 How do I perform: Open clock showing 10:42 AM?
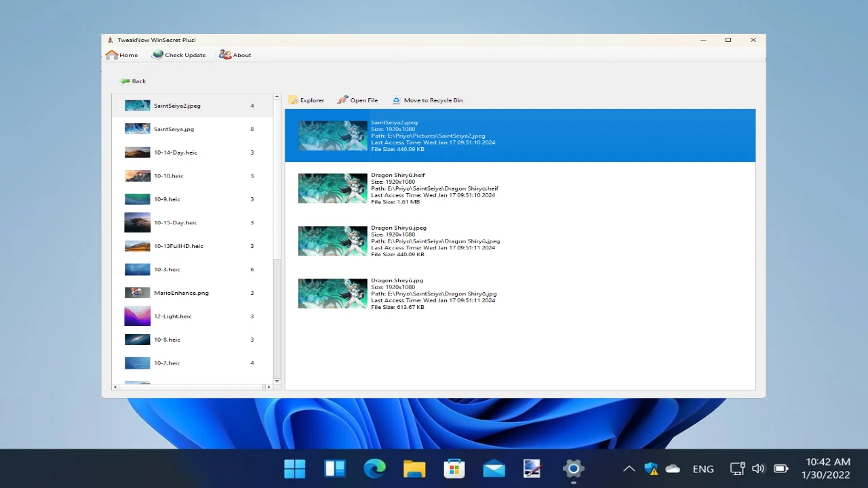[x=826, y=468]
